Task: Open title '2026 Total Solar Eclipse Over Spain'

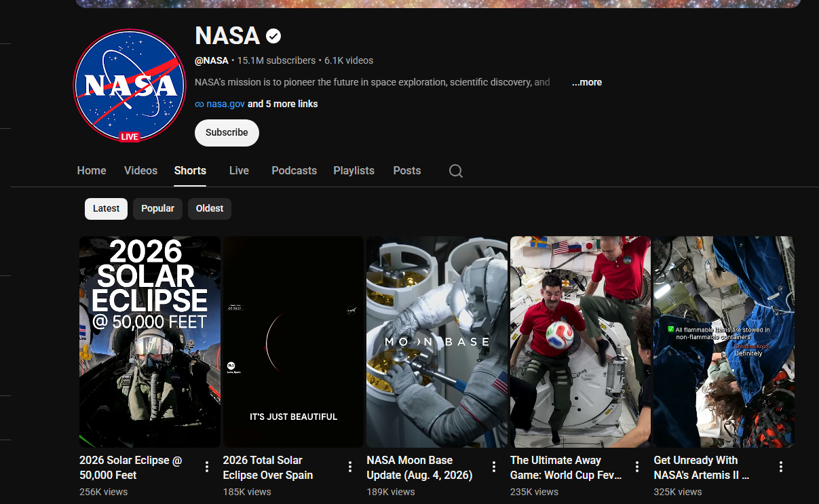Action: point(268,467)
